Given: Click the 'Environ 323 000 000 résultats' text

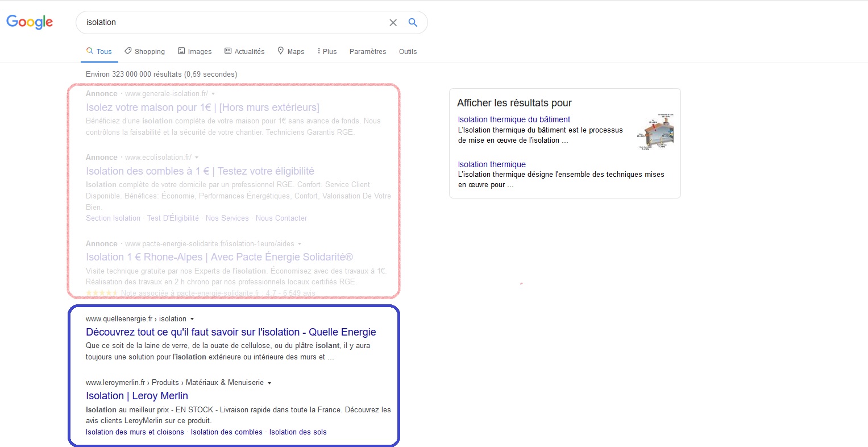Looking at the screenshot, I should (x=161, y=74).
